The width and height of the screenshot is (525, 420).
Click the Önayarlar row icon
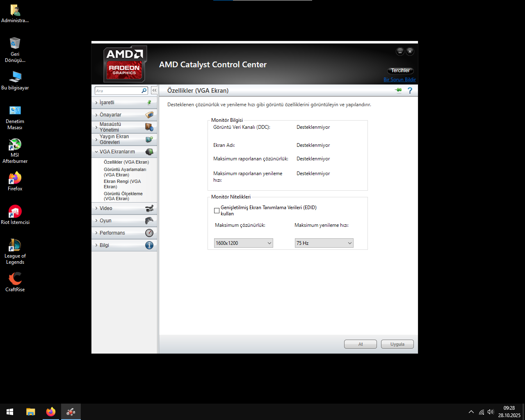pos(149,115)
